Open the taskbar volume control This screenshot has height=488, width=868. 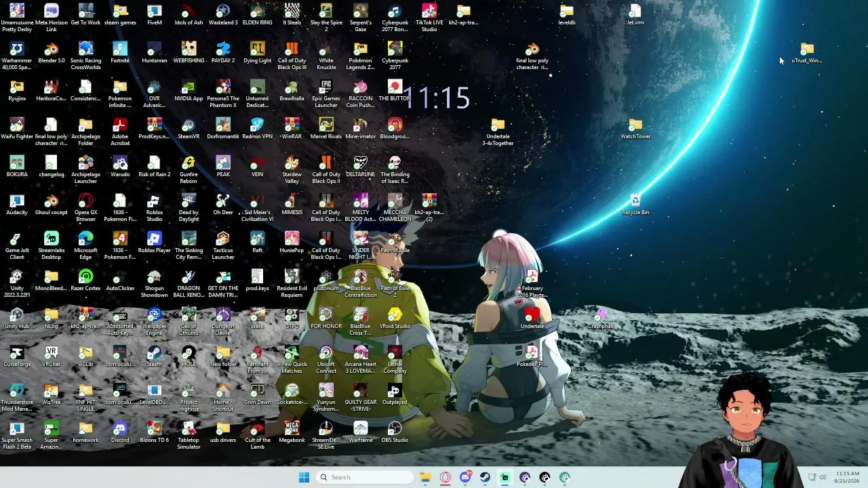pyautogui.click(x=823, y=477)
